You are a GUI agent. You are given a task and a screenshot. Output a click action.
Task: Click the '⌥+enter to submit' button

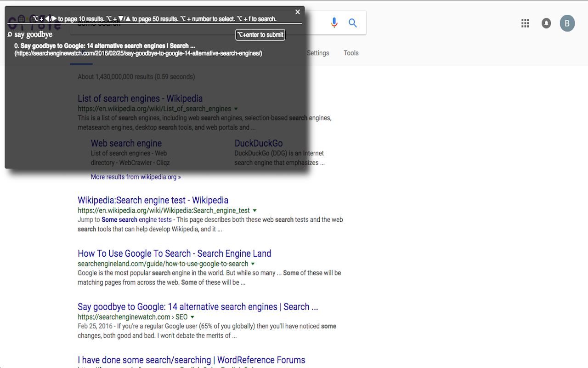(260, 35)
